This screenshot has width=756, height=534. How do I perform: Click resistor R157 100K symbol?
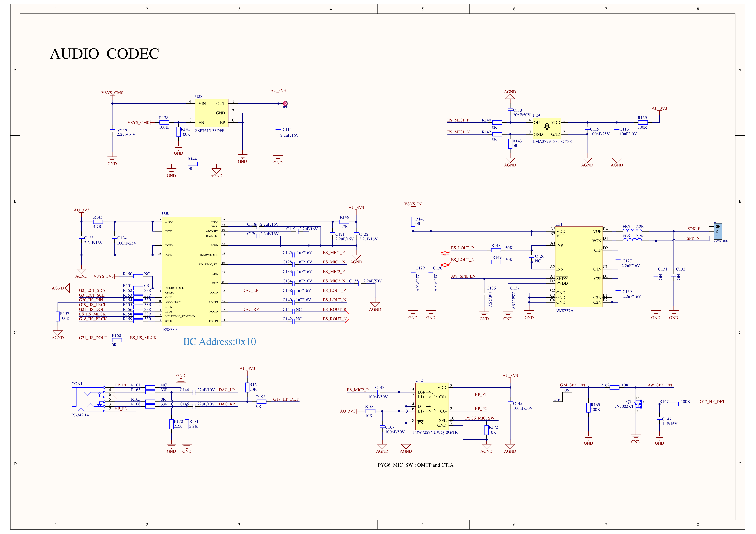[x=58, y=316]
